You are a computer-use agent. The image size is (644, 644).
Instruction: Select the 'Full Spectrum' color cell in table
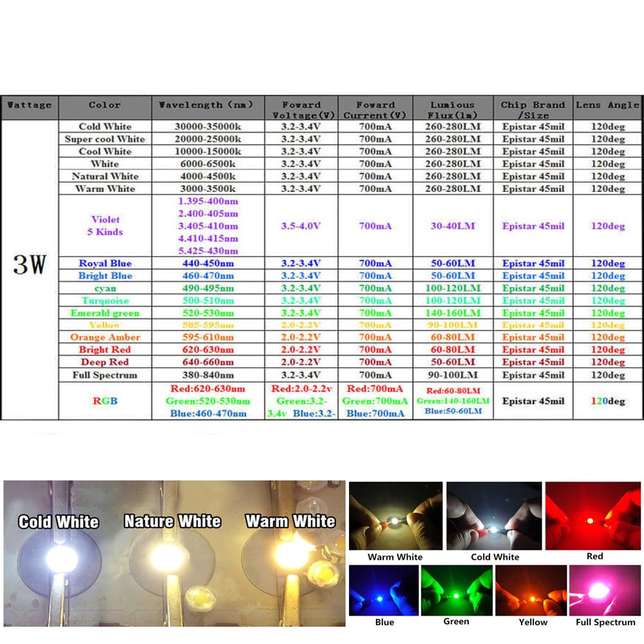pyautogui.click(x=105, y=375)
